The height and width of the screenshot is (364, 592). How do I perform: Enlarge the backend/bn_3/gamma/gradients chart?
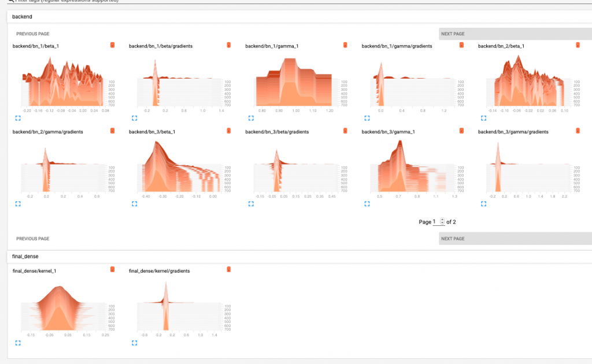point(483,204)
